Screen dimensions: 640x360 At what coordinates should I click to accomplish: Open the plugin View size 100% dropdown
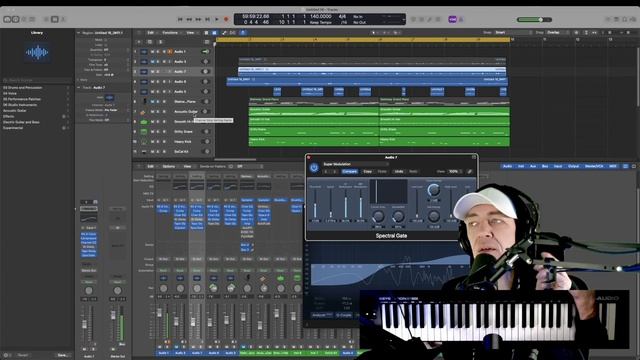click(x=455, y=171)
